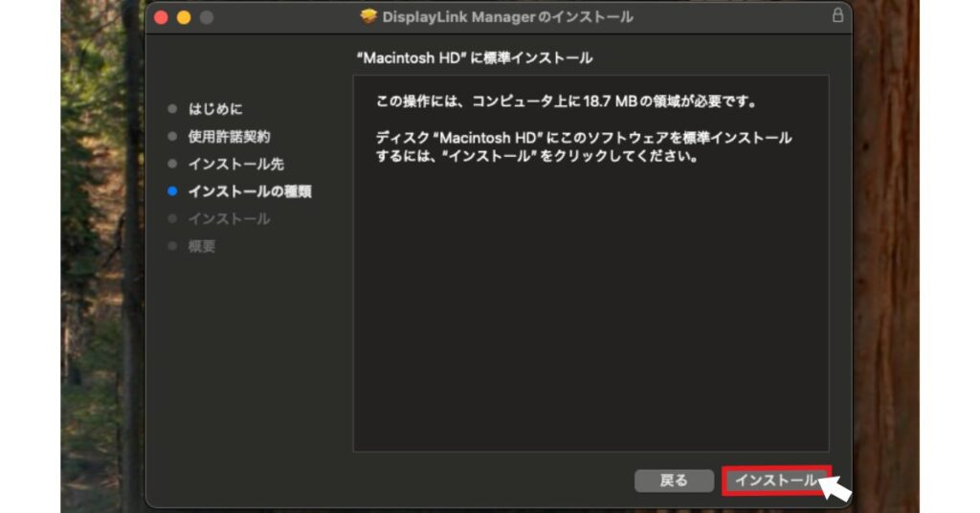Click the gray bullet beside はじめに

pos(172,109)
